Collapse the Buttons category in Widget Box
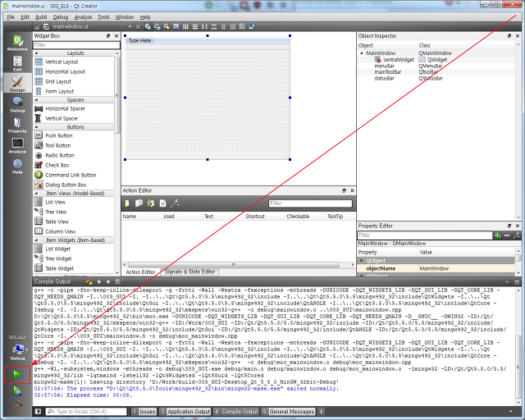This screenshot has width=525, height=420. (36, 127)
